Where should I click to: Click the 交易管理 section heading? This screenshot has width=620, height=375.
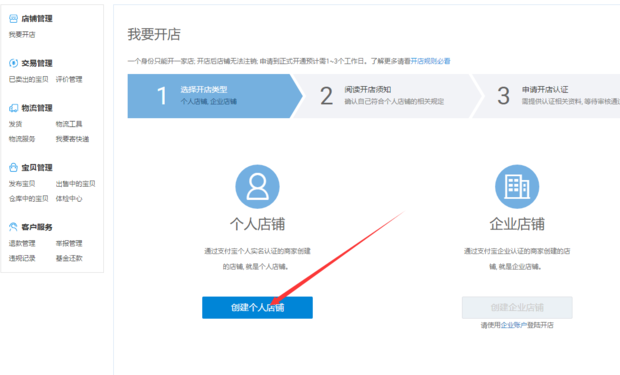pyautogui.click(x=37, y=63)
